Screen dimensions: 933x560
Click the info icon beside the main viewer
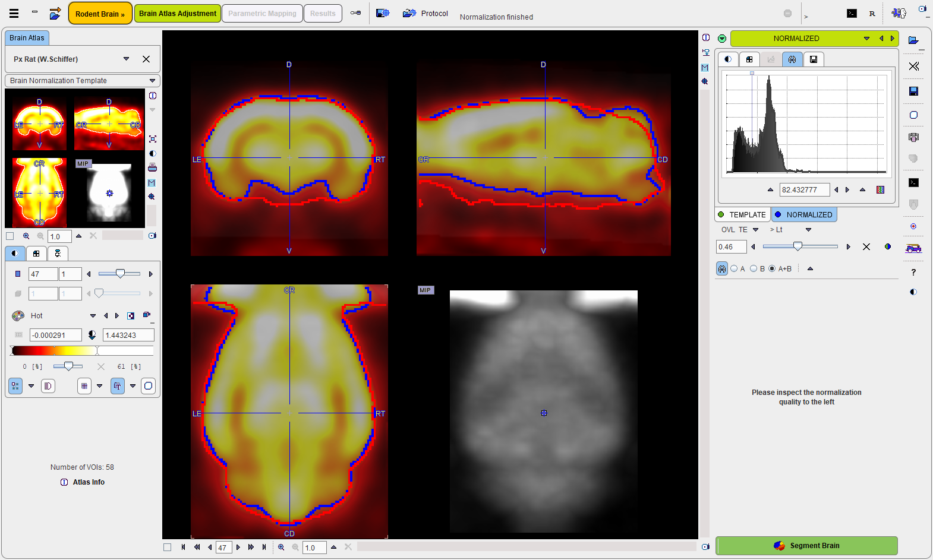click(706, 37)
